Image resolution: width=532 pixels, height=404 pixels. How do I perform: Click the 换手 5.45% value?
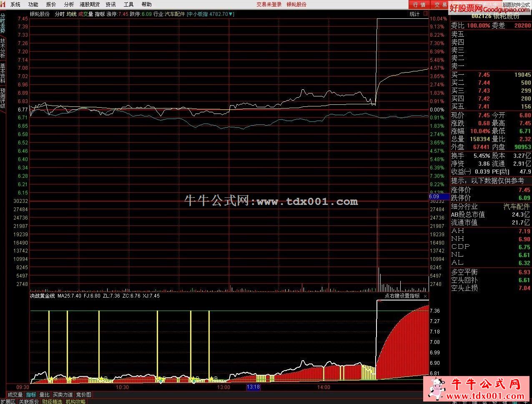pos(482,155)
